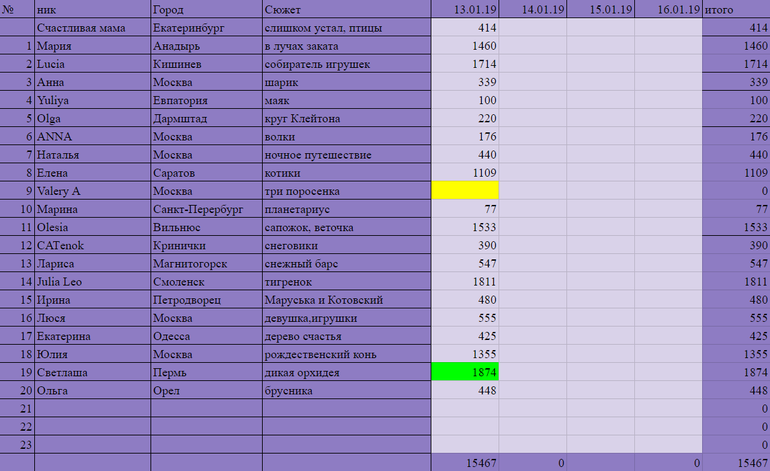
Task: Click the 'Маруська и Котовский' cell
Action: coord(345,300)
